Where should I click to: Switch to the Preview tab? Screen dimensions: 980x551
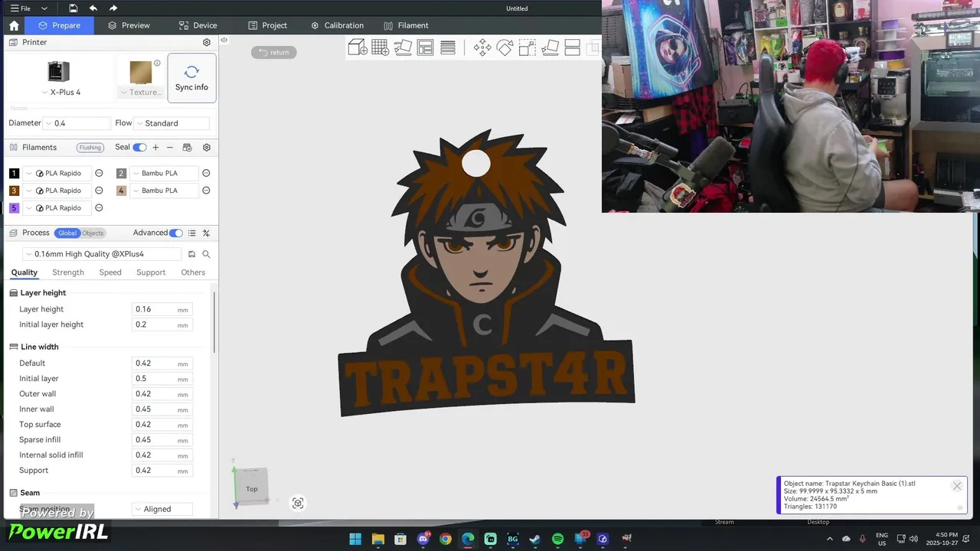pos(129,25)
